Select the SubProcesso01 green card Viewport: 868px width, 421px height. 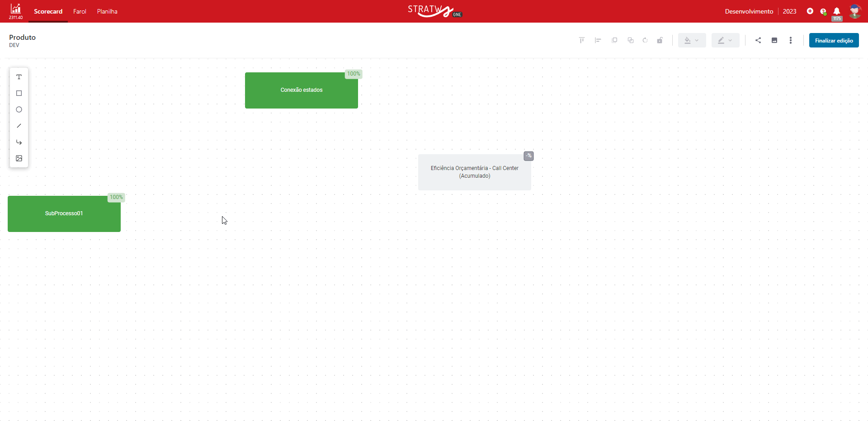pyautogui.click(x=64, y=214)
